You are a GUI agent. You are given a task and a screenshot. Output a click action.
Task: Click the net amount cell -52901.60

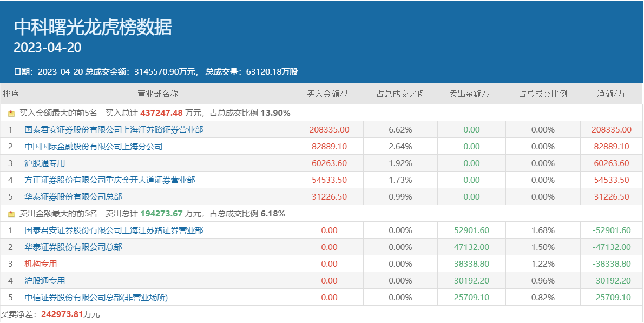612,230
